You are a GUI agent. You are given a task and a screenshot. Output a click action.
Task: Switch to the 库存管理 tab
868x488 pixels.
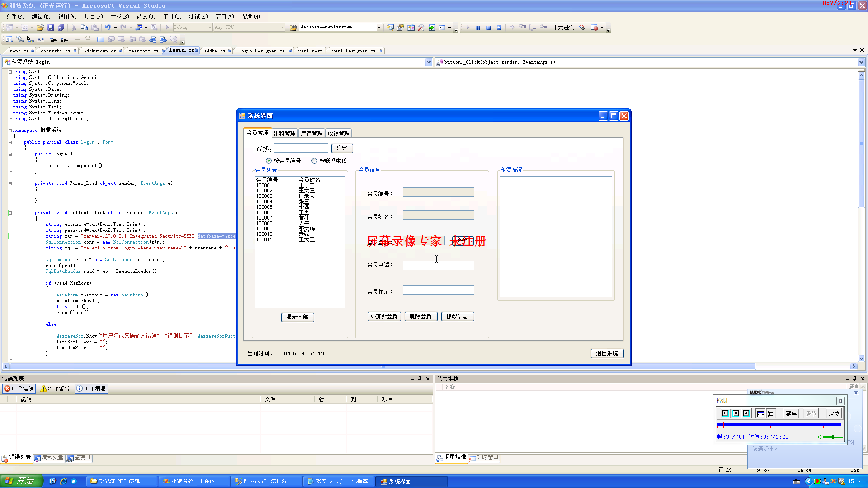[x=311, y=134]
